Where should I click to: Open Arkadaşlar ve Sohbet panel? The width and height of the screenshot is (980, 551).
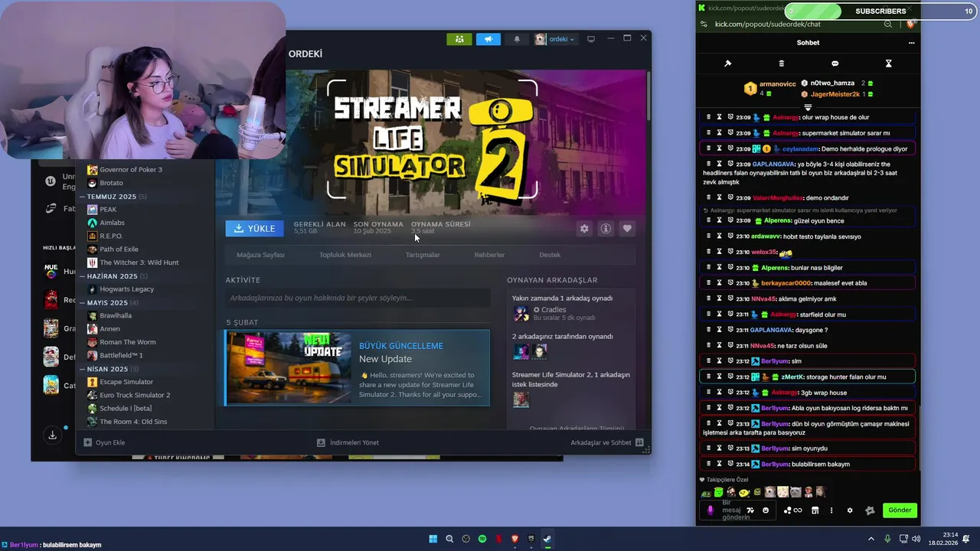[607, 442]
